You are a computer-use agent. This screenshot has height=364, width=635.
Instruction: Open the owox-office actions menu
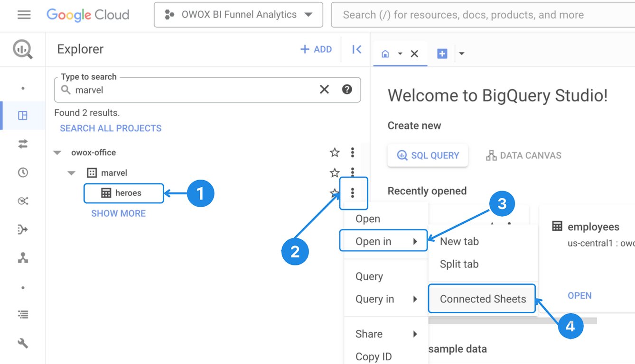(352, 153)
